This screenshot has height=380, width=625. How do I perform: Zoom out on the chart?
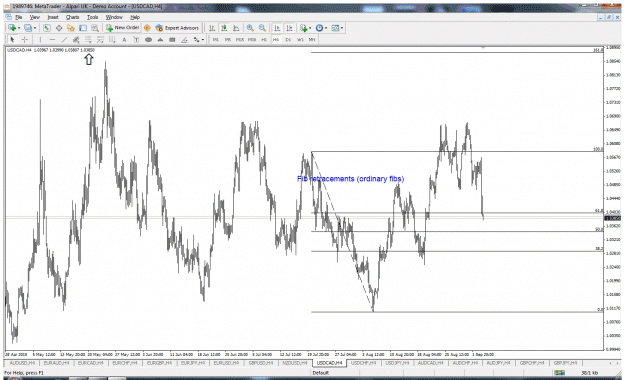[262, 28]
